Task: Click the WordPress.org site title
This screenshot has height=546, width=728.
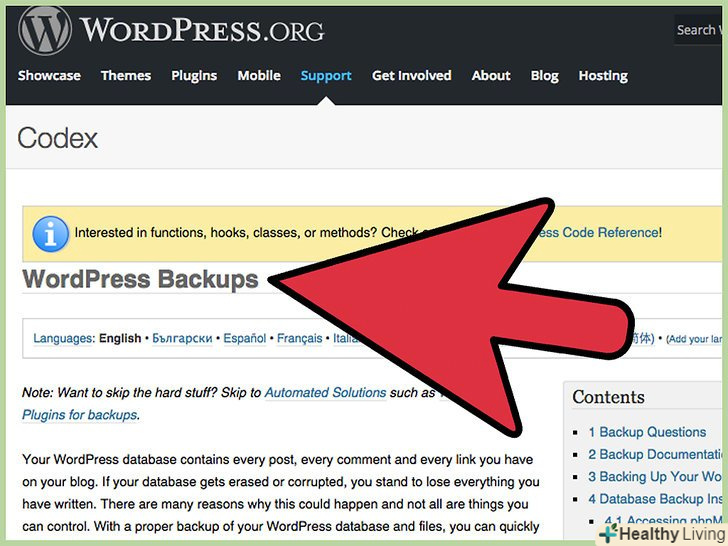Action: pyautogui.click(x=202, y=30)
